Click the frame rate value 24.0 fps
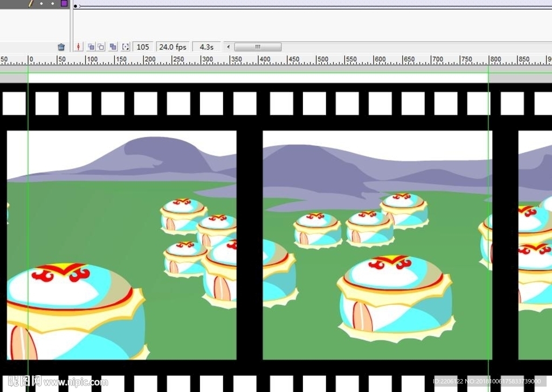This screenshot has width=552, height=392. tap(172, 47)
